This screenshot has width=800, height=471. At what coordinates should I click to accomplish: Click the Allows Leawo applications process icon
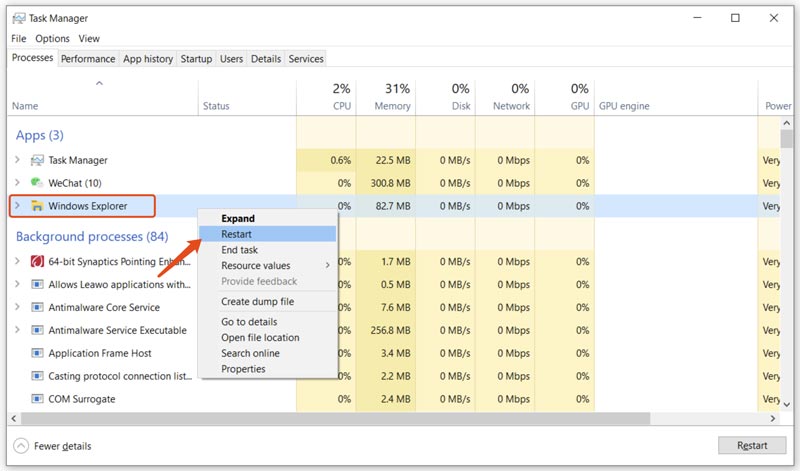tap(37, 284)
